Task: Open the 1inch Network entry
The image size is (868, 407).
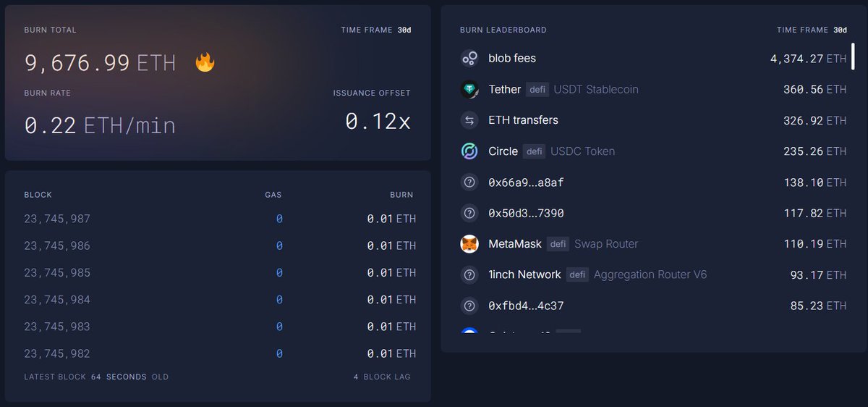Action: pos(653,275)
